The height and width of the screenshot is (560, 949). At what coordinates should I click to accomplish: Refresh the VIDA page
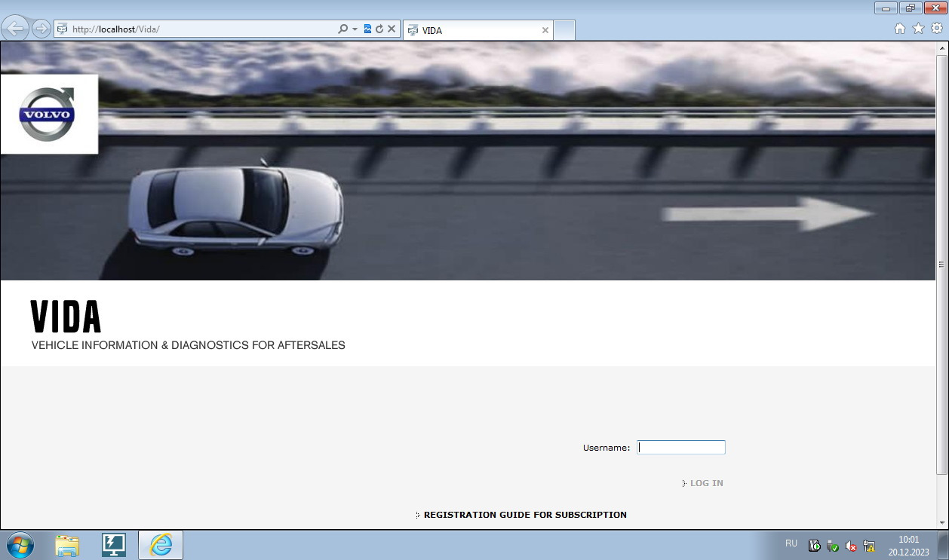tap(379, 28)
